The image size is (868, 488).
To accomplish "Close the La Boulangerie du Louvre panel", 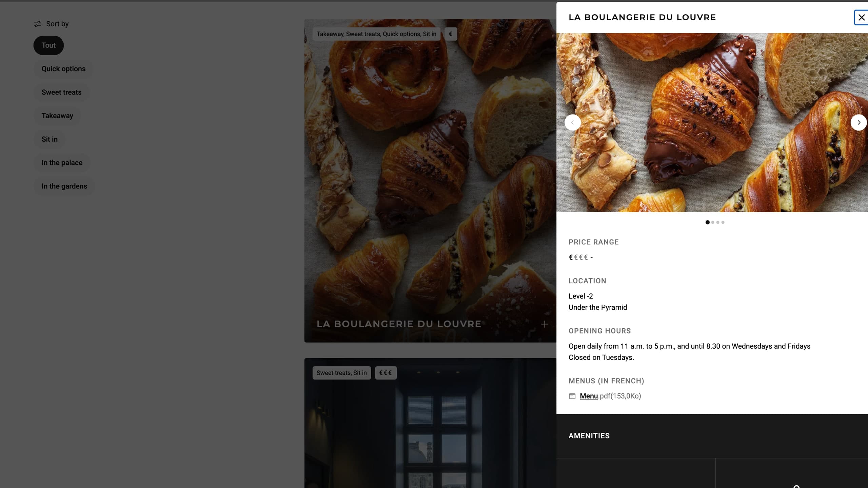I will pyautogui.click(x=861, y=17).
